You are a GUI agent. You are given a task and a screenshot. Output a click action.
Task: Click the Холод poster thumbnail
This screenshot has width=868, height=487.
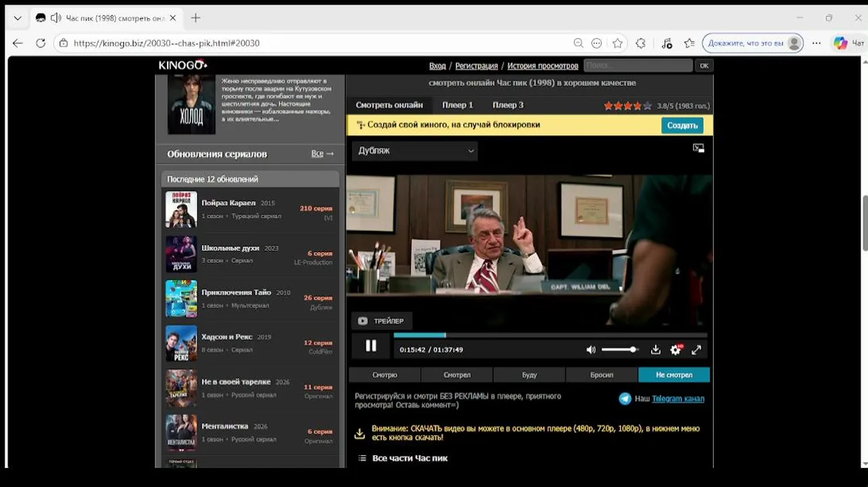pyautogui.click(x=191, y=104)
